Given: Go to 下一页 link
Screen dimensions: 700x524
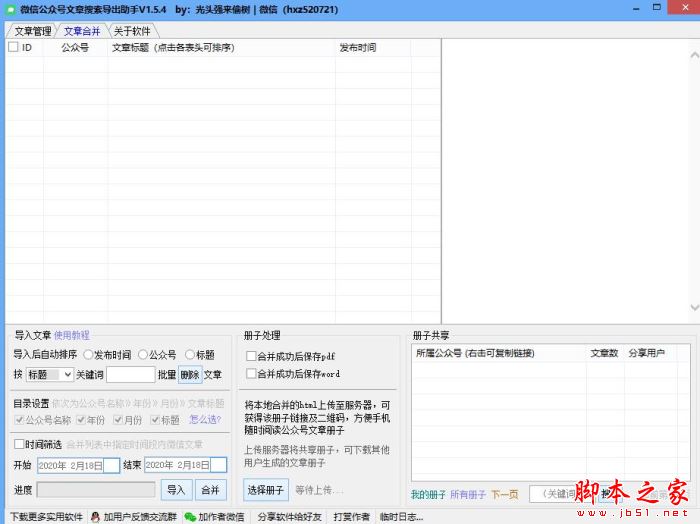Looking at the screenshot, I should [x=505, y=495].
